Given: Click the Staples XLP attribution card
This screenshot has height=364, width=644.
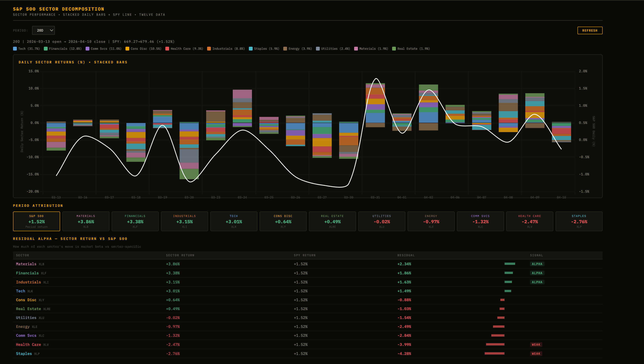Looking at the screenshot, I should (x=579, y=221).
